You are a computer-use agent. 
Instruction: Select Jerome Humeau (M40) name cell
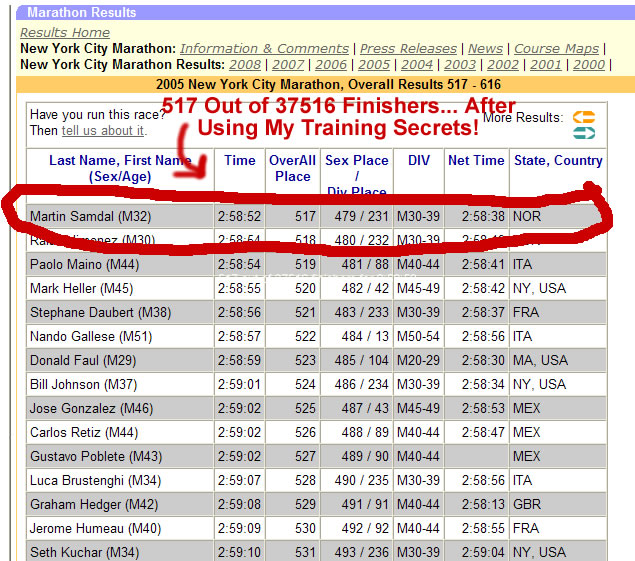click(120, 528)
